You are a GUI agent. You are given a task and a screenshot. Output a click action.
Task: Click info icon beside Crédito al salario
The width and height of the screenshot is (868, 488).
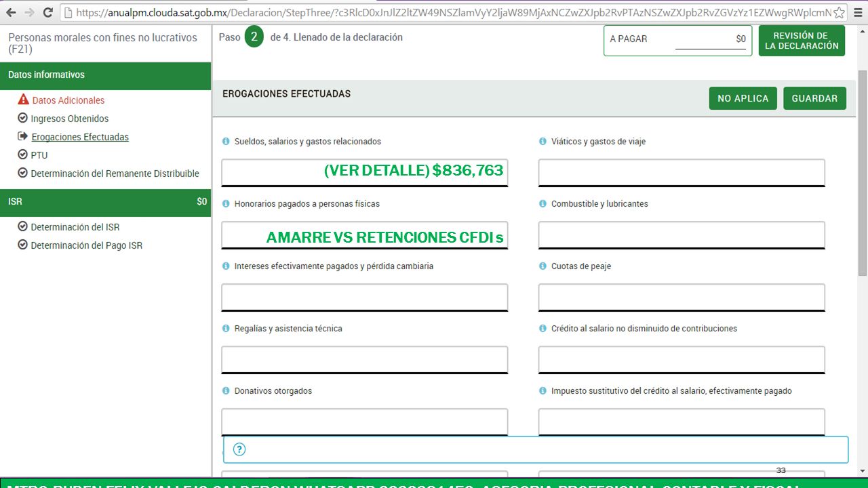point(542,329)
